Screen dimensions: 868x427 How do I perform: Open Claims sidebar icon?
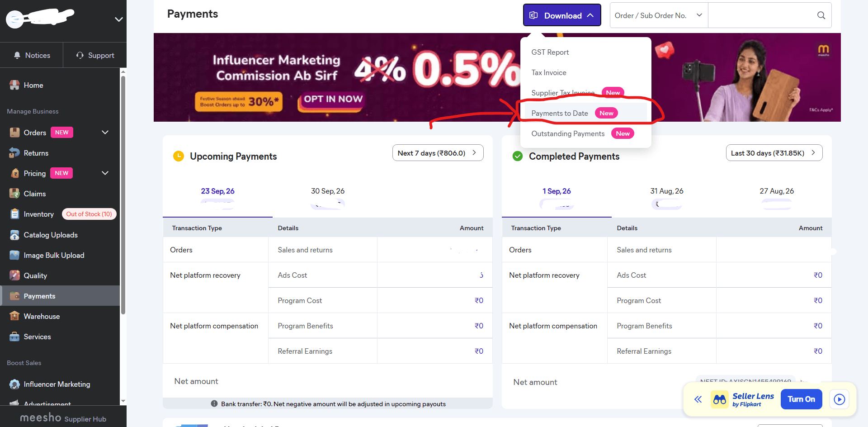point(14,194)
